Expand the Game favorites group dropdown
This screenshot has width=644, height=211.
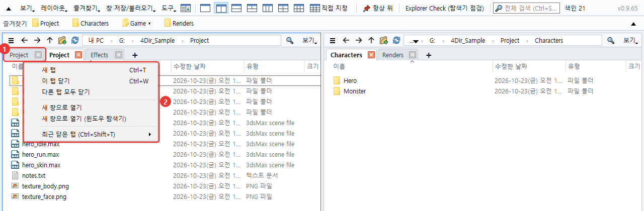pyautogui.click(x=136, y=23)
